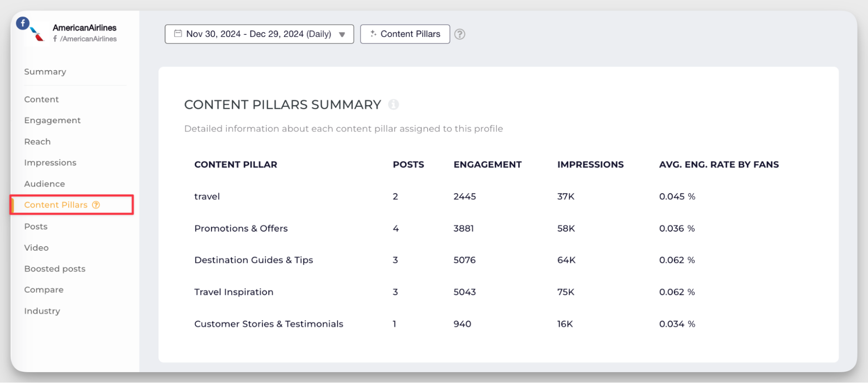The image size is (868, 383).
Task: Click the posts count 4 for Promotions & Offers
Action: pyautogui.click(x=396, y=229)
